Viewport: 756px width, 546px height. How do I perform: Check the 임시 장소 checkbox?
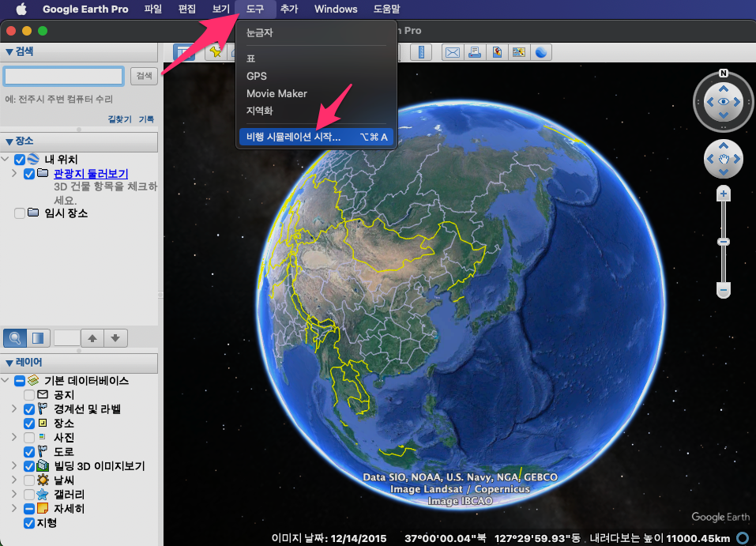pyautogui.click(x=20, y=213)
